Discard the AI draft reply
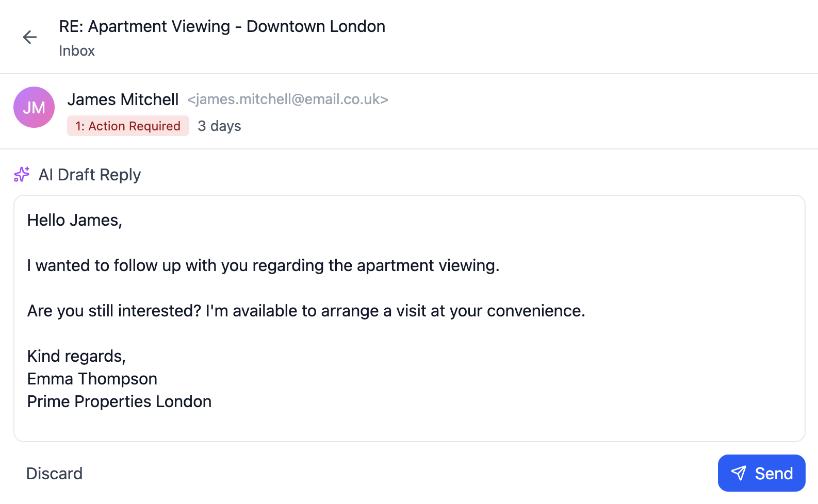This screenshot has width=818, height=504. pos(54,474)
